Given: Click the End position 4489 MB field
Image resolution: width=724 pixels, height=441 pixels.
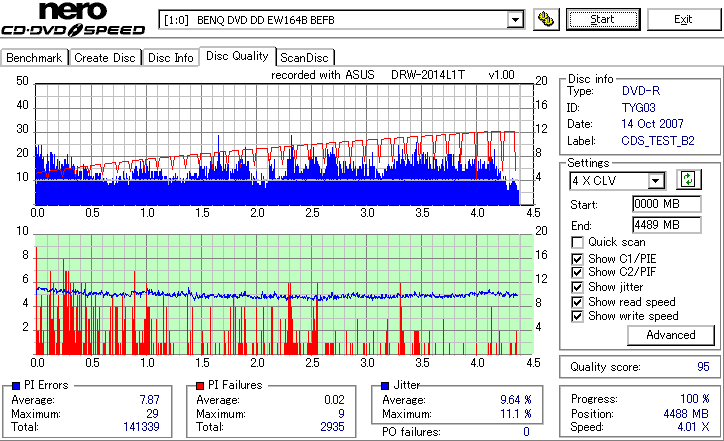Looking at the screenshot, I should click(x=666, y=225).
